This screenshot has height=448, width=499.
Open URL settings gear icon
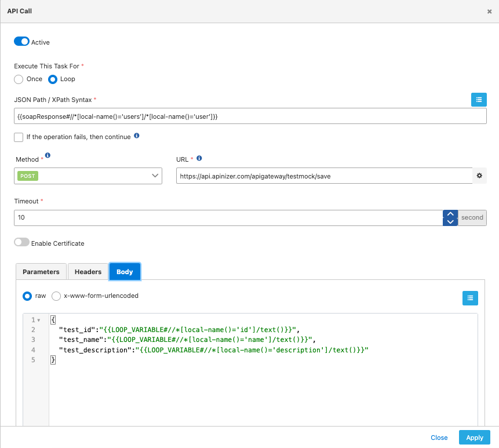click(x=479, y=176)
